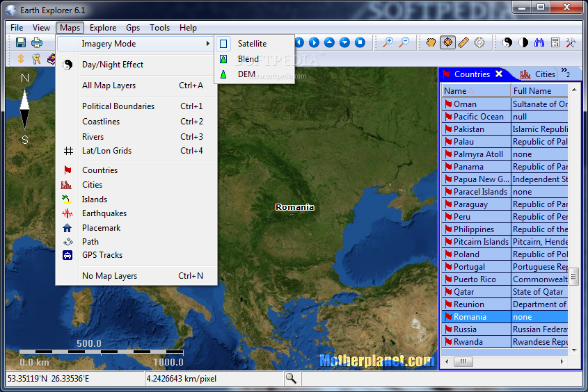The width and height of the screenshot is (588, 392).
Task: Sort by Name column header
Action: pos(476,91)
